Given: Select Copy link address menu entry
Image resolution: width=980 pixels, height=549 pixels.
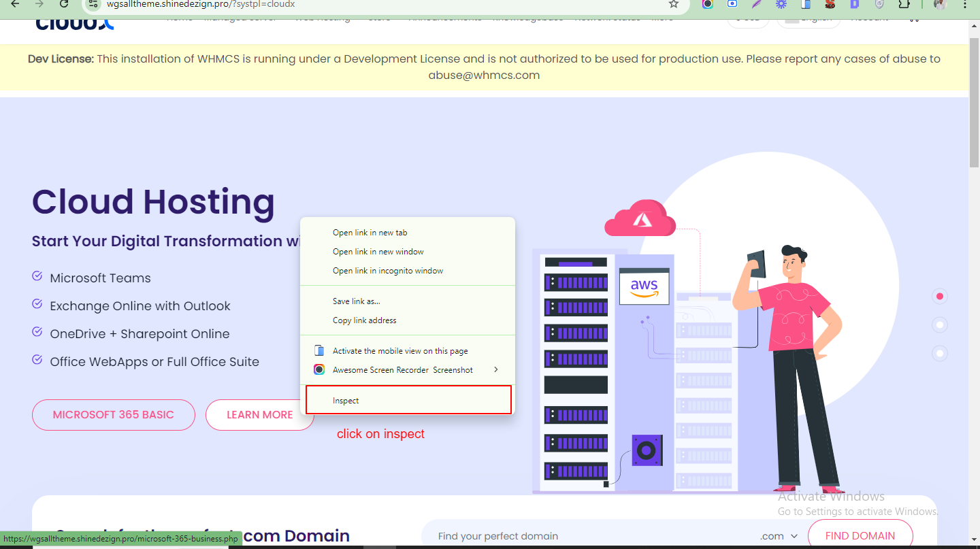Looking at the screenshot, I should click(364, 320).
